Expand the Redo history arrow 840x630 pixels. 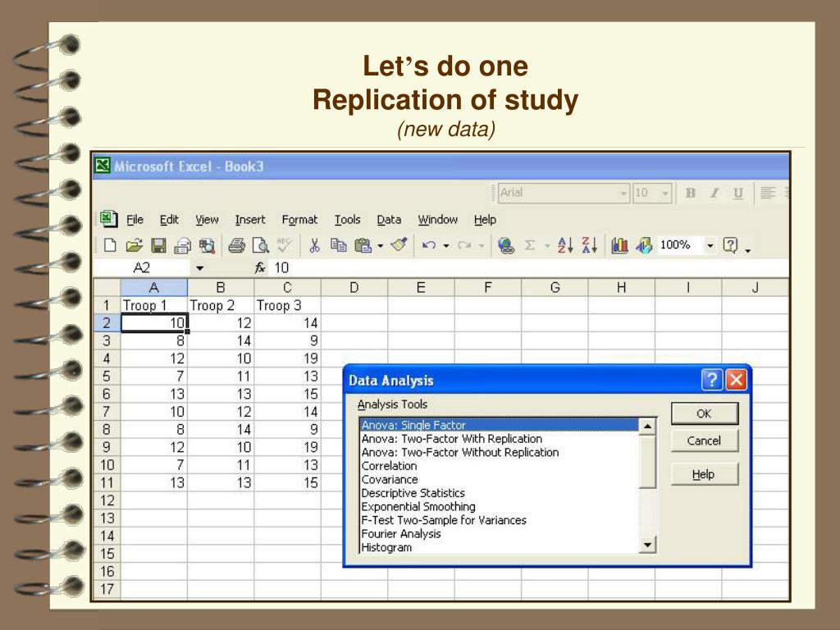click(x=482, y=246)
